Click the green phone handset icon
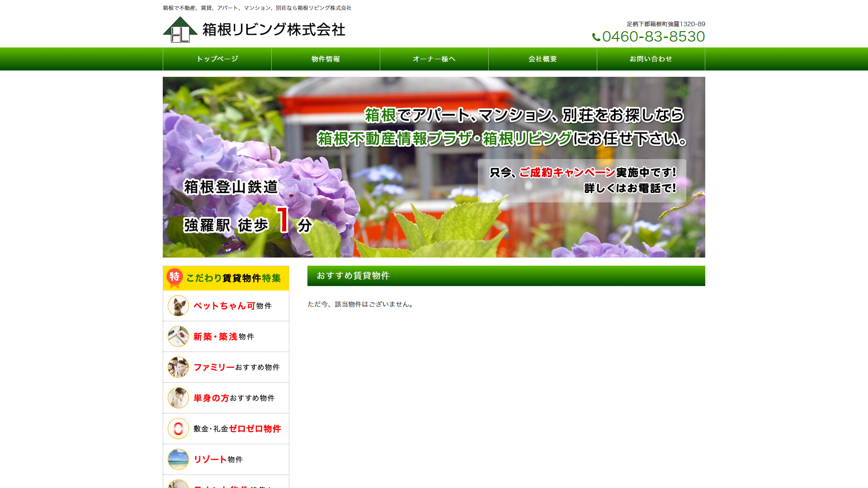868x488 pixels. (x=596, y=38)
